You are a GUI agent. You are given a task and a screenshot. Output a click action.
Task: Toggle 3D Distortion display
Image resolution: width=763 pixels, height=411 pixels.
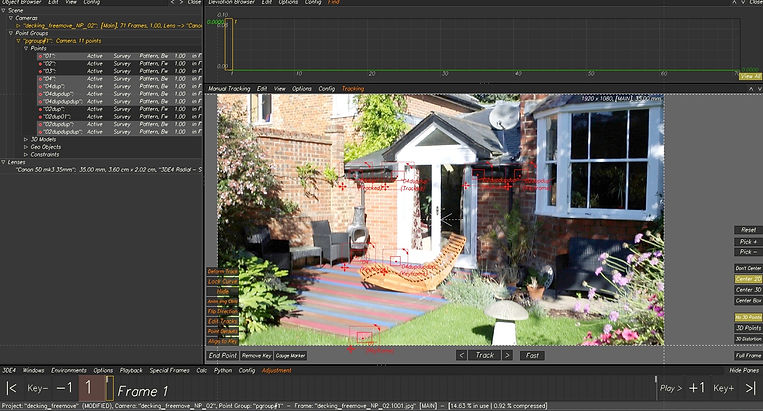point(748,339)
